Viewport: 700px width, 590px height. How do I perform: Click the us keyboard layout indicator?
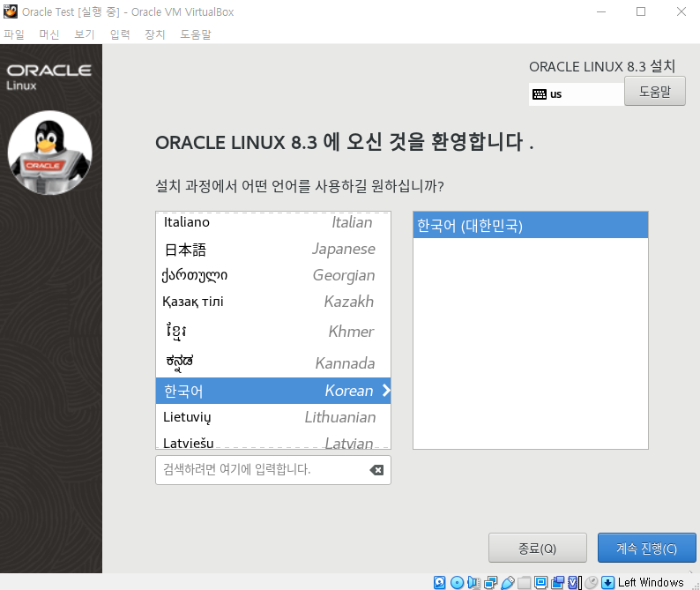pyautogui.click(x=577, y=94)
